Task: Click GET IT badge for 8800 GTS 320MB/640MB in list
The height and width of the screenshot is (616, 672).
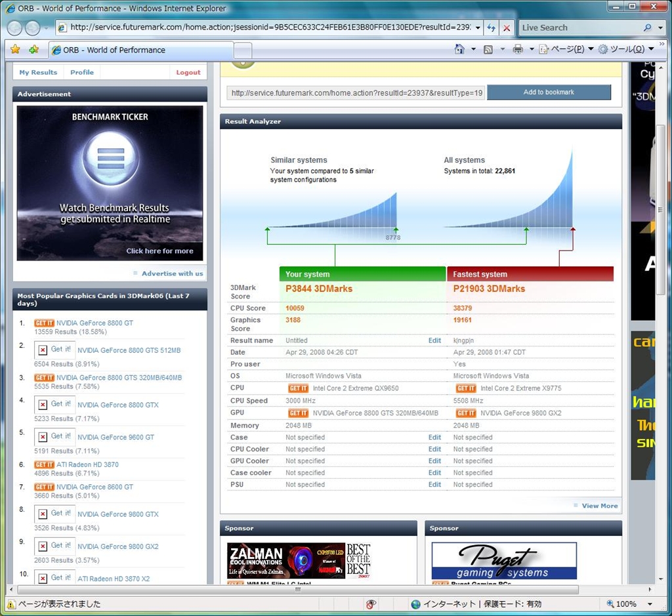Action: coord(44,378)
